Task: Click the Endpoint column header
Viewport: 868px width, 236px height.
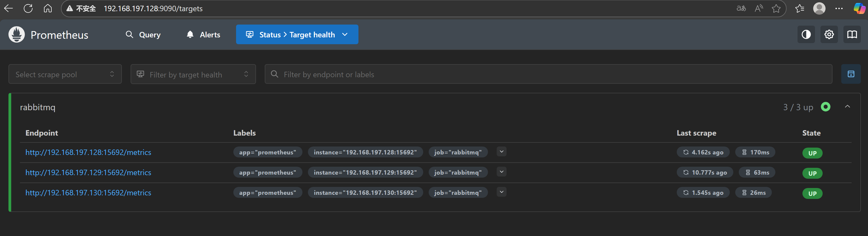Action: coord(42,133)
